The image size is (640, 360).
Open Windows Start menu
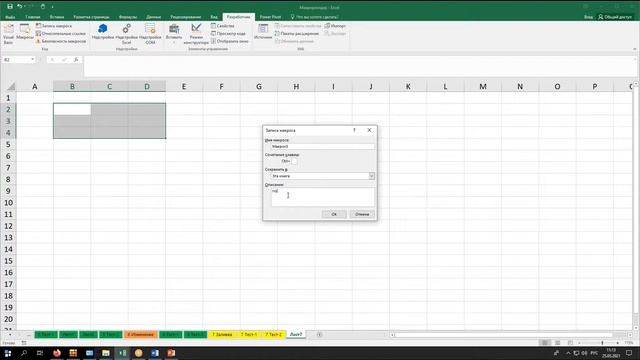pyautogui.click(x=8, y=353)
